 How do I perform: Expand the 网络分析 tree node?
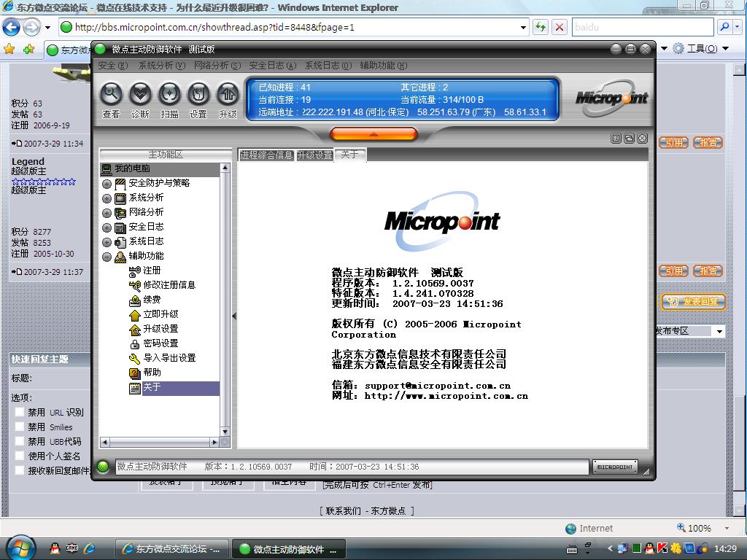click(107, 214)
